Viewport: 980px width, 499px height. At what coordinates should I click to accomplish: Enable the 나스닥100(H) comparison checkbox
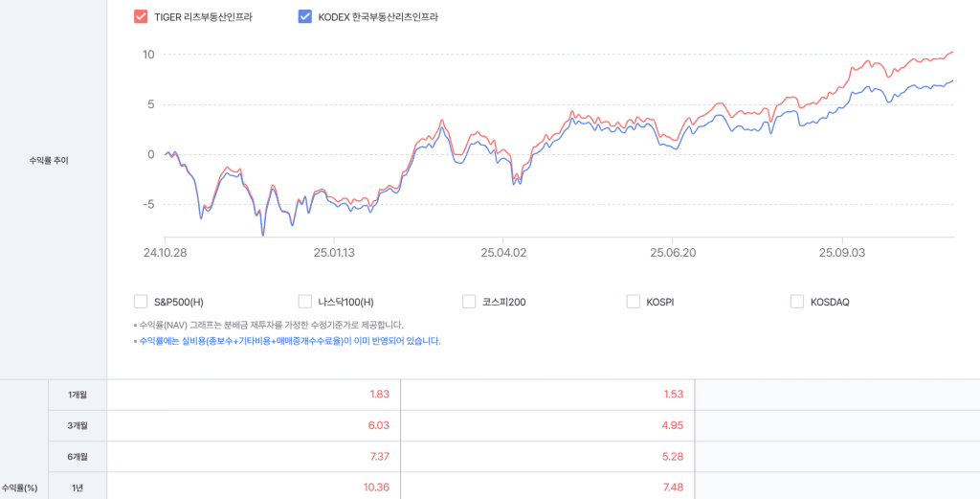tap(305, 302)
